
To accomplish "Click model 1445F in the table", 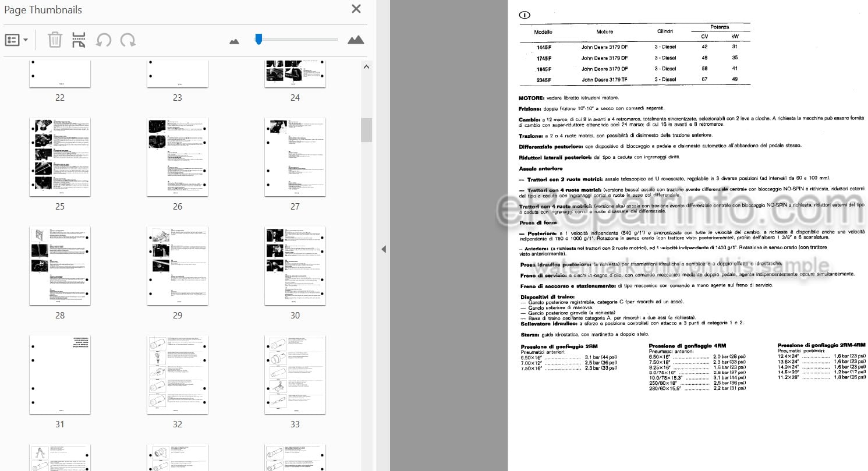I will tap(544, 47).
